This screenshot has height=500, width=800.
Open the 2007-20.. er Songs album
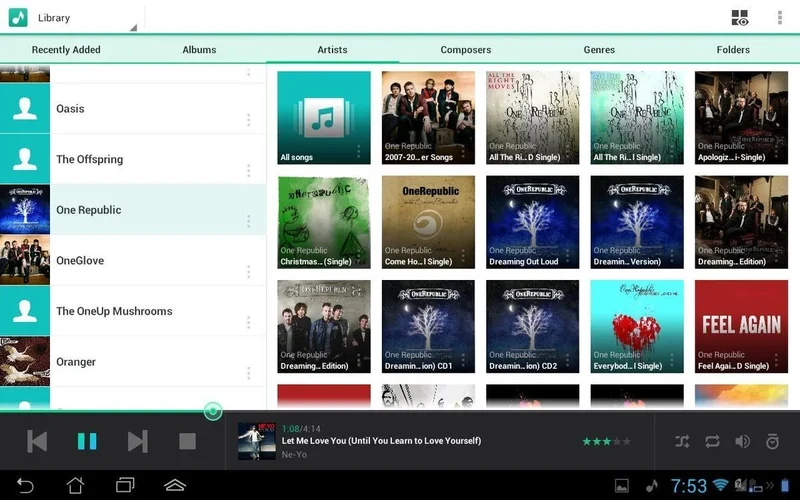[428, 118]
